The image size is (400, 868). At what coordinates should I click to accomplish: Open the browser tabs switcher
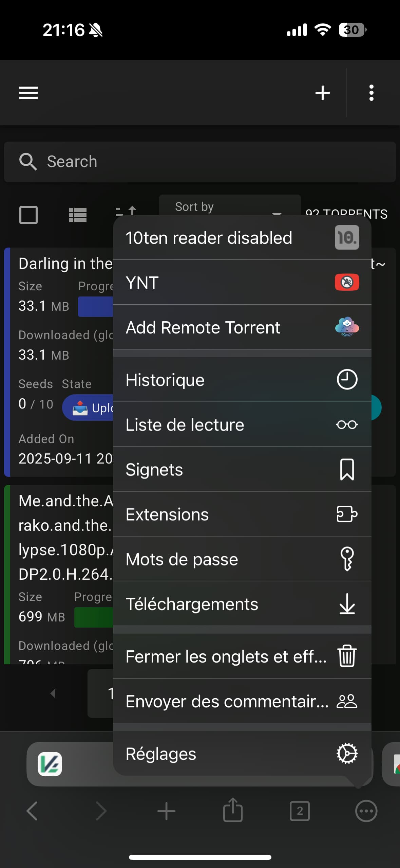[x=300, y=811]
